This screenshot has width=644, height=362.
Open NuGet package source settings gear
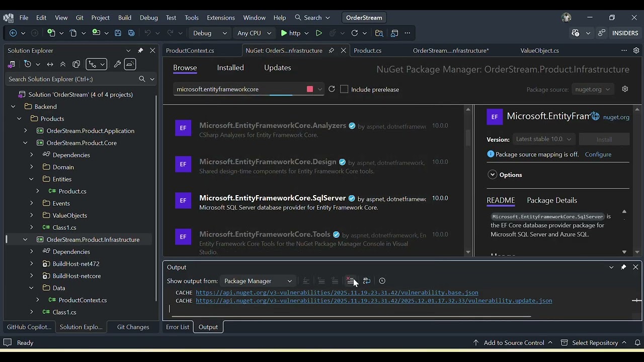pyautogui.click(x=625, y=89)
